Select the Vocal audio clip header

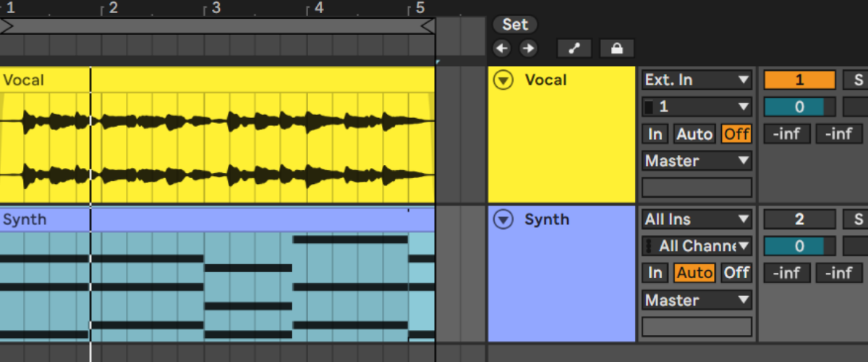[217, 80]
